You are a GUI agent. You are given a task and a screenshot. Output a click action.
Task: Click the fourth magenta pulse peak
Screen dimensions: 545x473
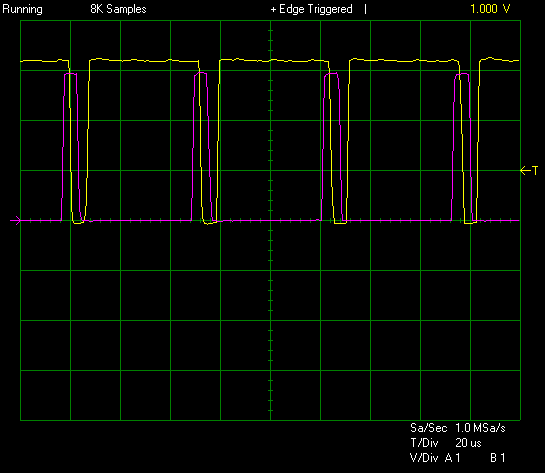[x=462, y=74]
